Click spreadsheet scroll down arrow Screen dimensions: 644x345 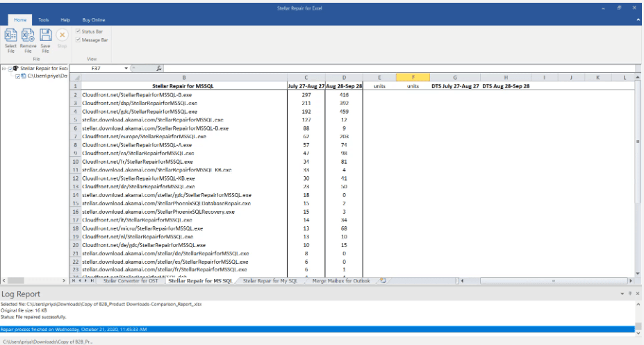click(638, 274)
